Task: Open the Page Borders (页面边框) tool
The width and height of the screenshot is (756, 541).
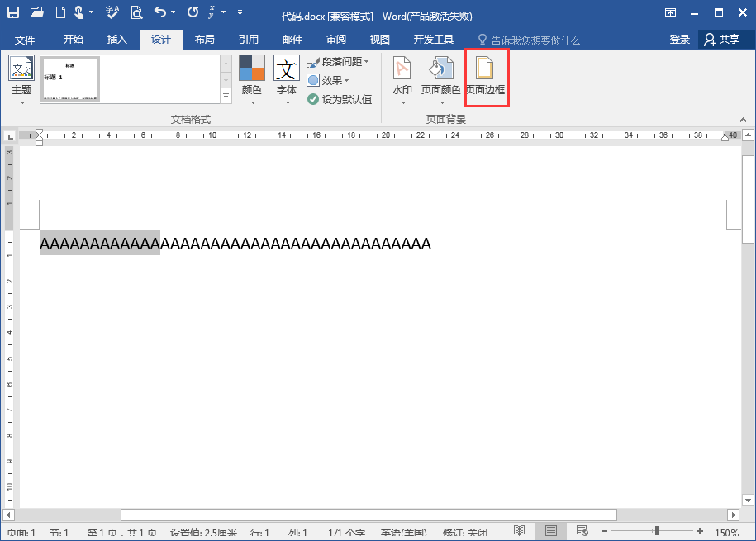Action: click(486, 78)
